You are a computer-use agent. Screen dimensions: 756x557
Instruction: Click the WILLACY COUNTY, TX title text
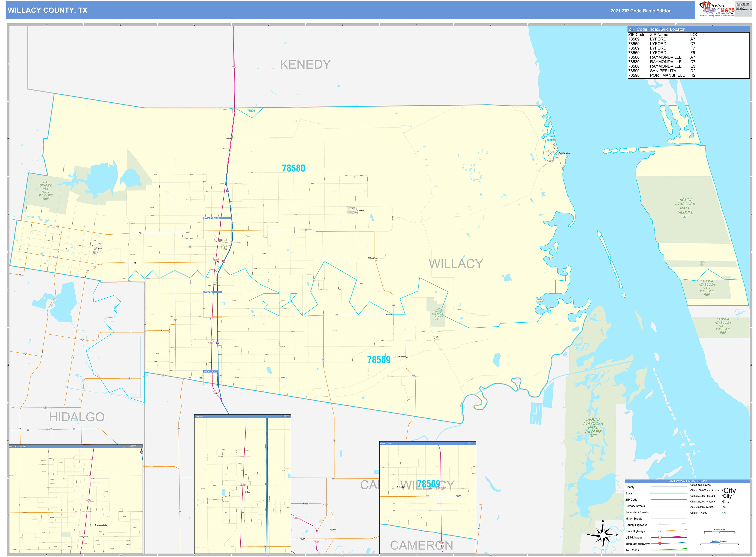pyautogui.click(x=47, y=10)
